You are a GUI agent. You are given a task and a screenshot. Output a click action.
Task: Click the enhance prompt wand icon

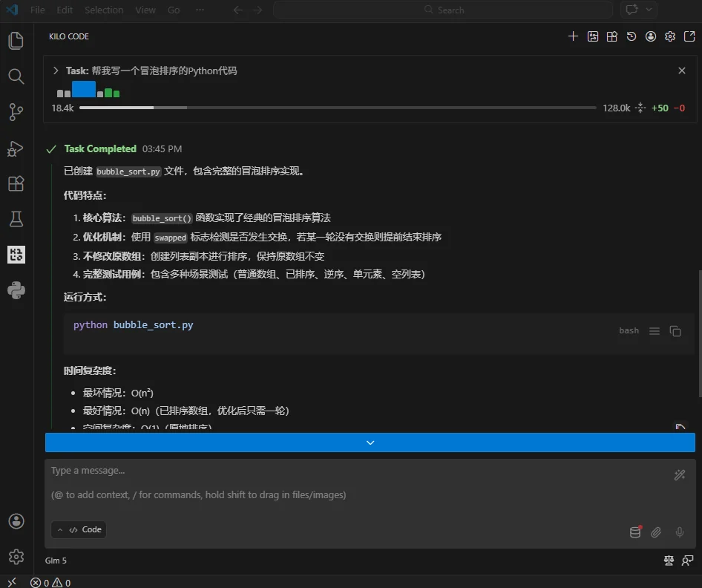680,474
